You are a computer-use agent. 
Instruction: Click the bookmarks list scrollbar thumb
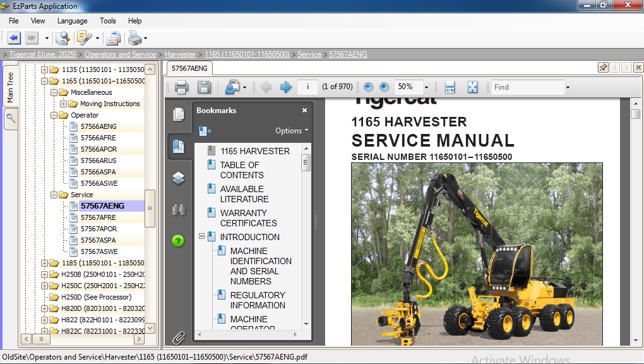[306, 162]
